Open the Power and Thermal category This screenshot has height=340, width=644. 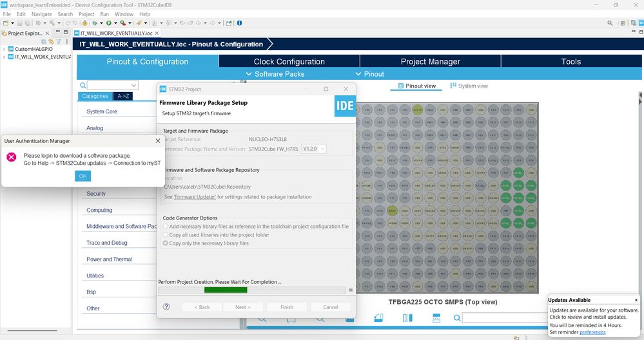pyautogui.click(x=109, y=260)
